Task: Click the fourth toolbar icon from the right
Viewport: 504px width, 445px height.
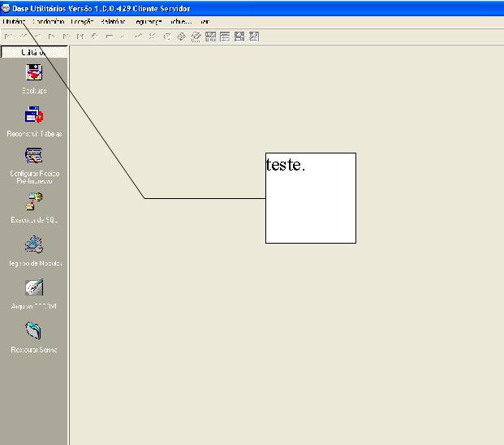Action: point(211,37)
